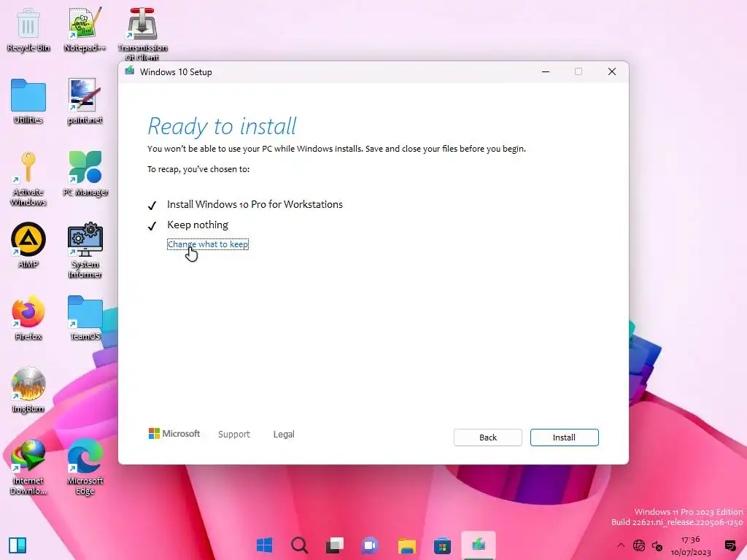
Task: Select the ImgBurn desktop icon
Action: [28, 390]
